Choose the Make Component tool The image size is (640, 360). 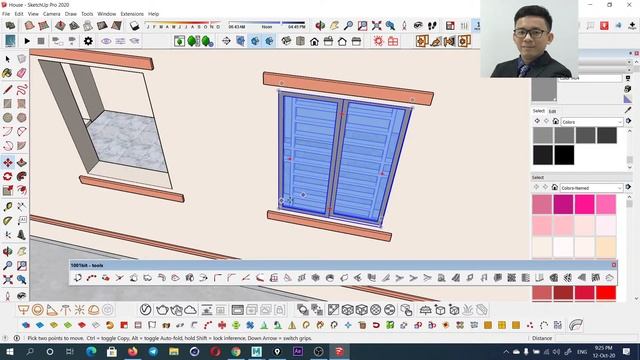tap(22, 60)
